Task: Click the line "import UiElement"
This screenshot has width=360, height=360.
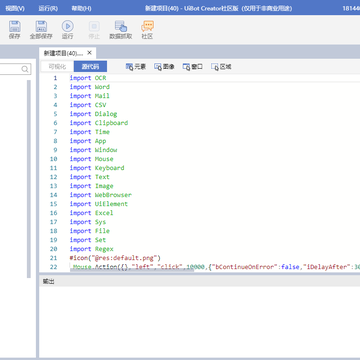Action: [x=99, y=204]
